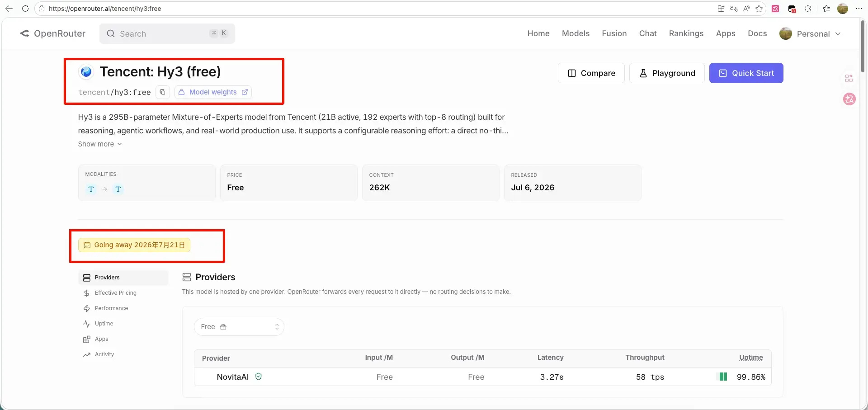Open the Free pricing filter dropdown
Image resolution: width=868 pixels, height=410 pixels.
239,327
